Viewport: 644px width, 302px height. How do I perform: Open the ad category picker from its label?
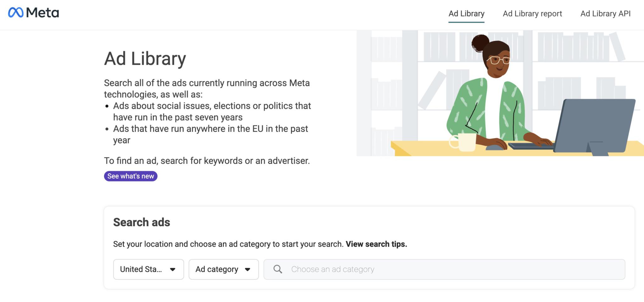click(x=217, y=269)
